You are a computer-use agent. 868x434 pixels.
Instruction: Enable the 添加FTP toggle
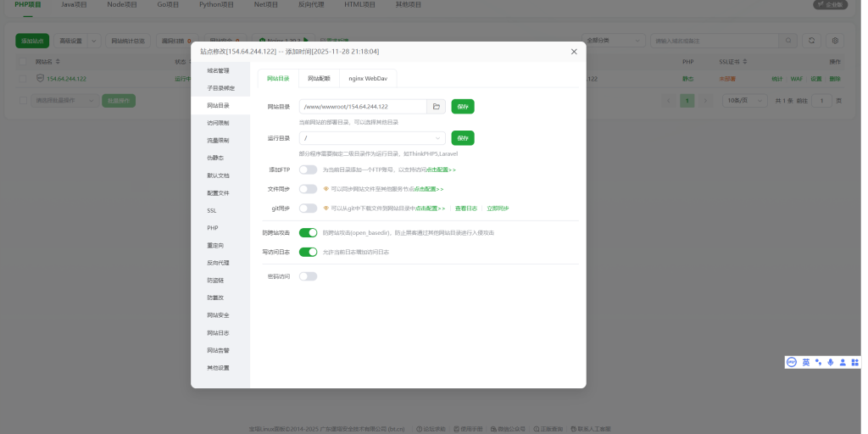coord(308,170)
